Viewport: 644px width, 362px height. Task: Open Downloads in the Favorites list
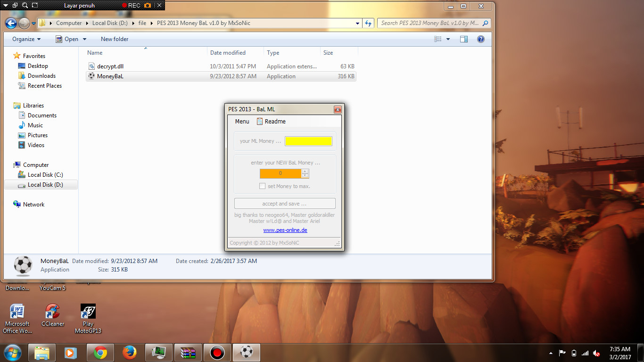click(41, 76)
